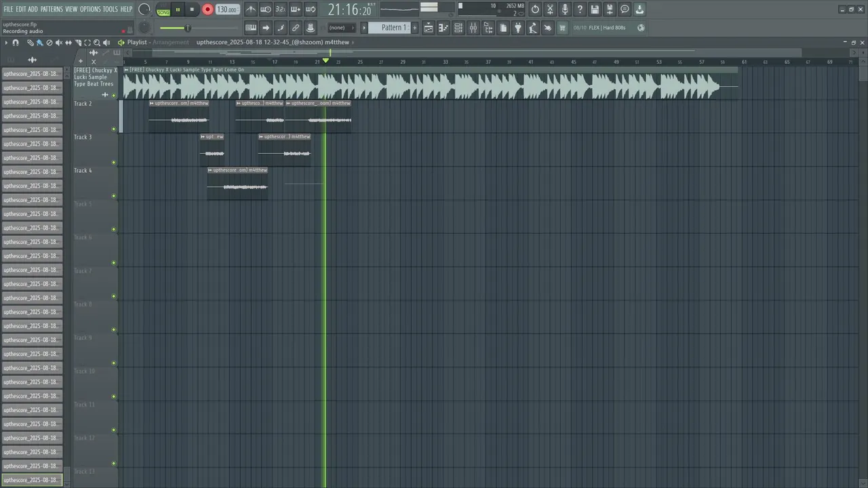This screenshot has height=488, width=868.
Task: Open the Browser panel icon
Action: [x=488, y=28]
